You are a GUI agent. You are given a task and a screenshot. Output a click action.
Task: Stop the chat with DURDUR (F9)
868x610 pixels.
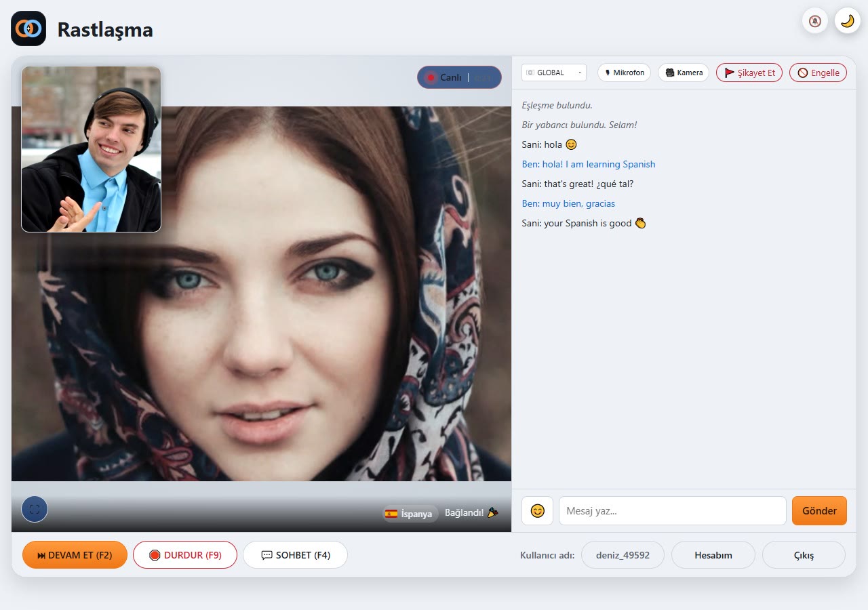pos(185,555)
